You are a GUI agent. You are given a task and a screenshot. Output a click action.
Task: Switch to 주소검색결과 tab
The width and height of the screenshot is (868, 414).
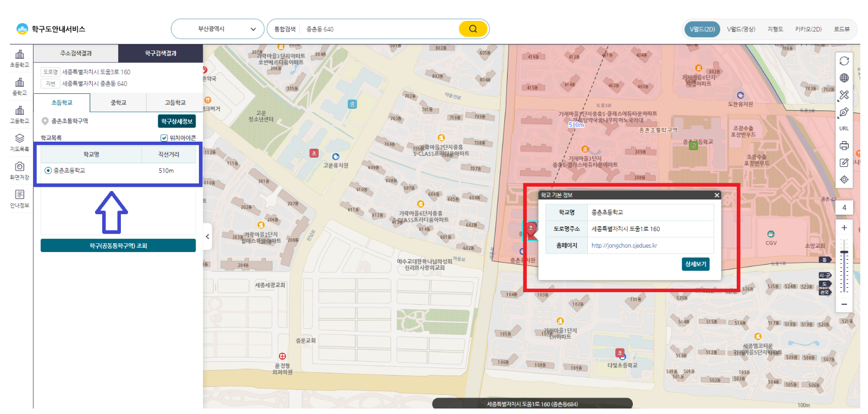[76, 53]
